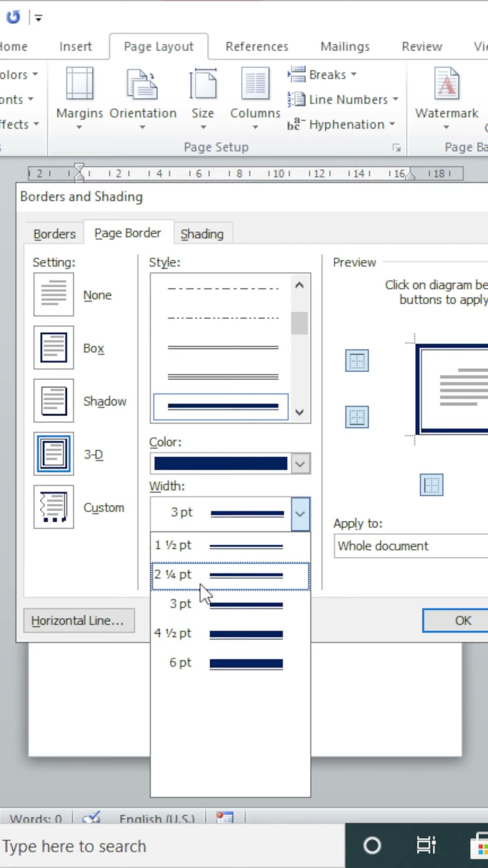This screenshot has width=488, height=868.
Task: Select None border setting icon
Action: click(x=54, y=295)
